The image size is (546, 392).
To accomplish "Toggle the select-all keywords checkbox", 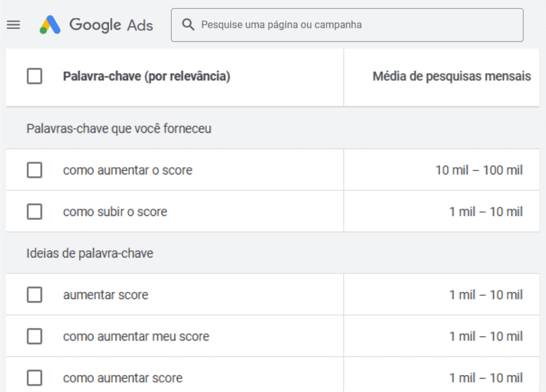I will pyautogui.click(x=35, y=76).
